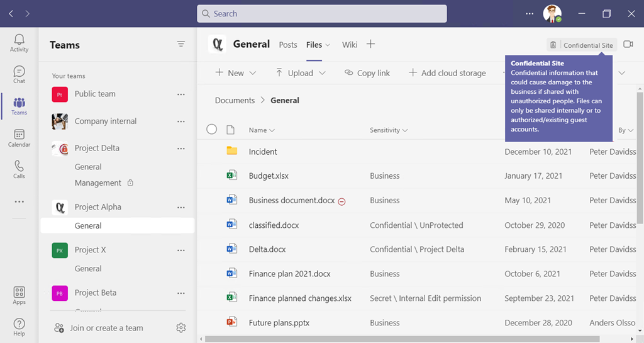Click the Help icon
Screen dimensions: 644x343
coord(19,327)
